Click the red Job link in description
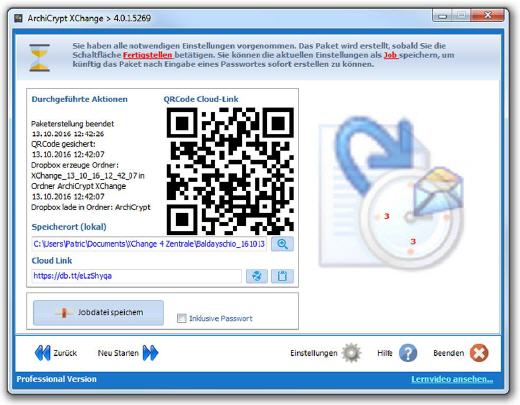The height and width of the screenshot is (405, 520). click(x=390, y=55)
